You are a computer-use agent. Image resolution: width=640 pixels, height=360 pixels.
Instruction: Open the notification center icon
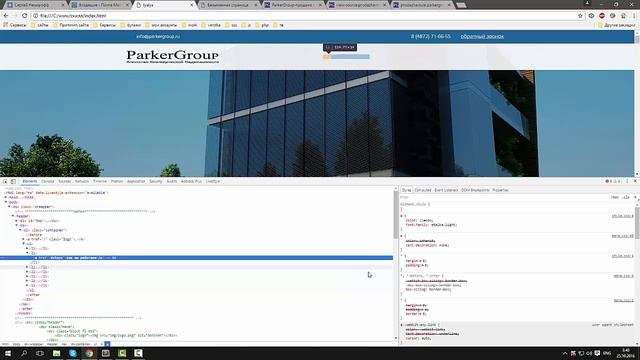pos(597,353)
